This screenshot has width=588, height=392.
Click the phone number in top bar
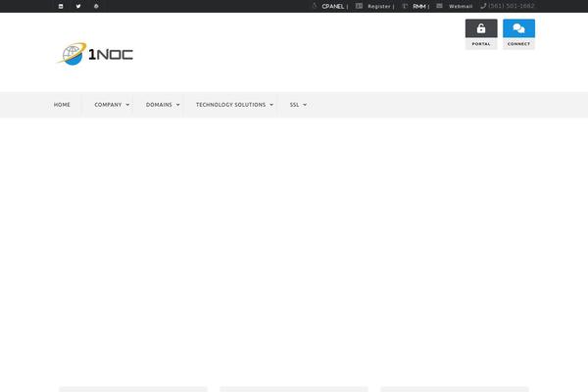tap(512, 6)
